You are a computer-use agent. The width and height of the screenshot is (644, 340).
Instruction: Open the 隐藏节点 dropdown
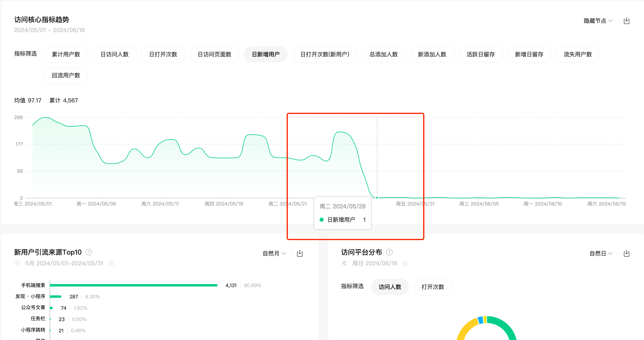point(598,21)
